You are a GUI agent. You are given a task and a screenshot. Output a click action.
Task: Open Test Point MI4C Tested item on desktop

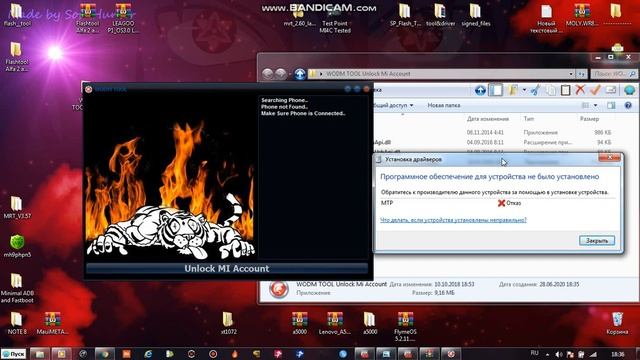tap(335, 18)
